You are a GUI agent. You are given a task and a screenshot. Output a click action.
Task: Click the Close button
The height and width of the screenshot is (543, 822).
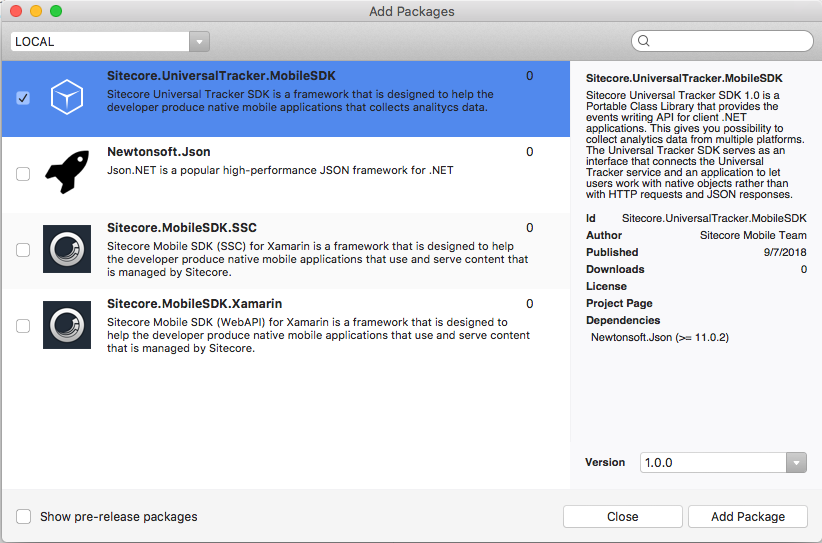(x=622, y=517)
